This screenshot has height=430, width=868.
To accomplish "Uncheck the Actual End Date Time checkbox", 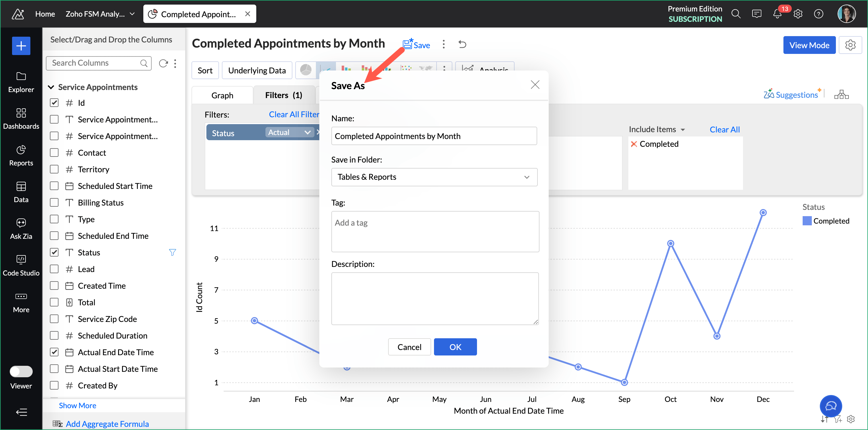I will (x=54, y=352).
